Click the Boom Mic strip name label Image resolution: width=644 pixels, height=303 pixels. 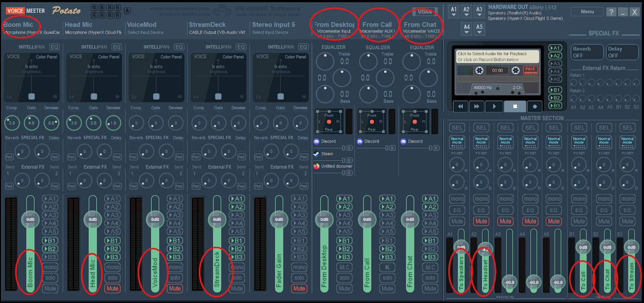click(18, 25)
